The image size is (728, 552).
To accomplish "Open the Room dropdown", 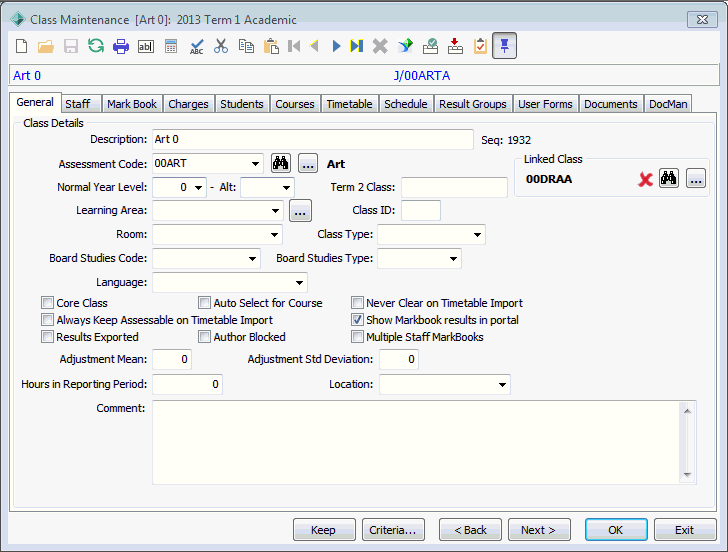I will pyautogui.click(x=274, y=234).
